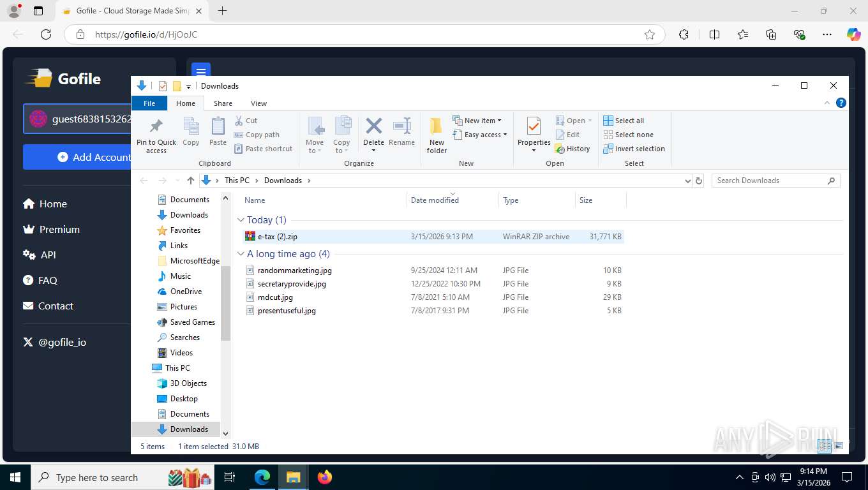Open Gofile API sidebar link
868x490 pixels.
pos(40,255)
